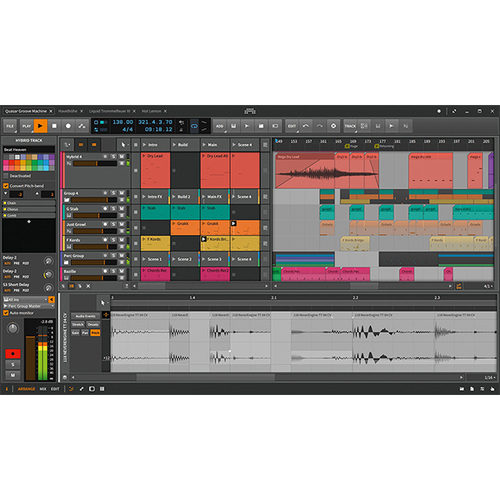Select the Pitch expression button
Viewport: 500px width, 500px height.
(95, 333)
